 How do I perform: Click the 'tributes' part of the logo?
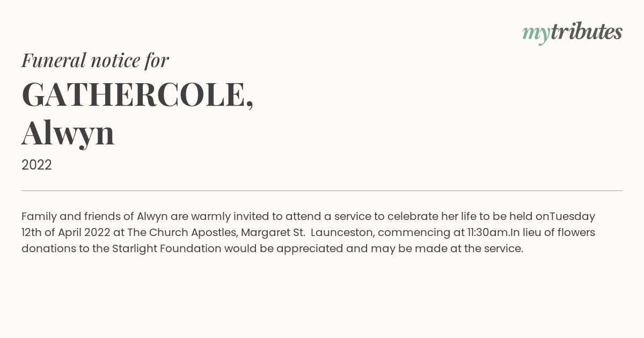point(587,32)
